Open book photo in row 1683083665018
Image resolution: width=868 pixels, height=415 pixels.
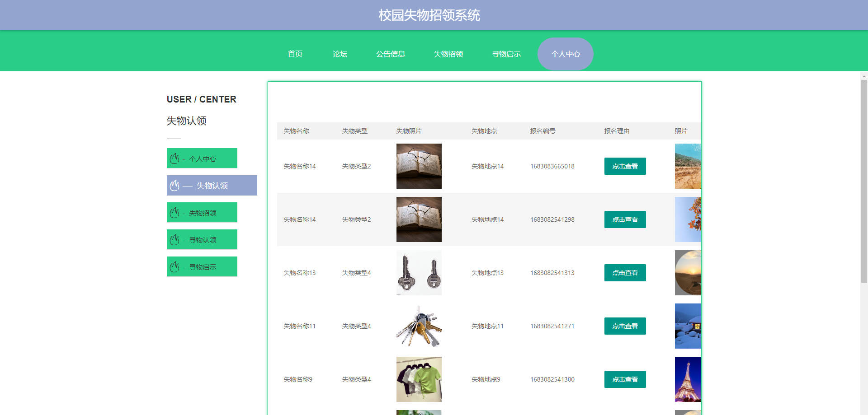[x=419, y=166]
